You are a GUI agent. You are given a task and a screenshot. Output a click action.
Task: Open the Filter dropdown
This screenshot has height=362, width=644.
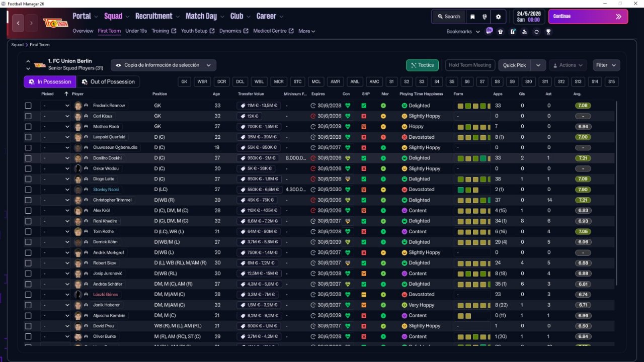606,65
